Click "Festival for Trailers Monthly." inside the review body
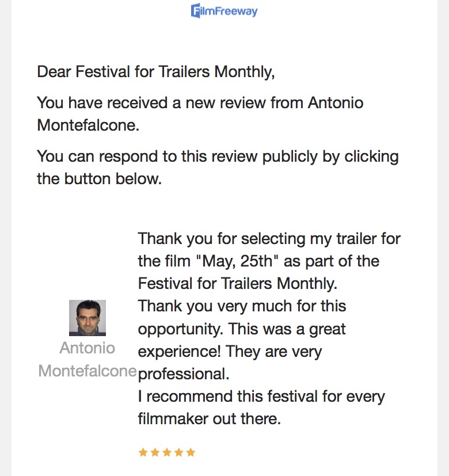Viewport: 449px width, 476px height. [x=237, y=284]
